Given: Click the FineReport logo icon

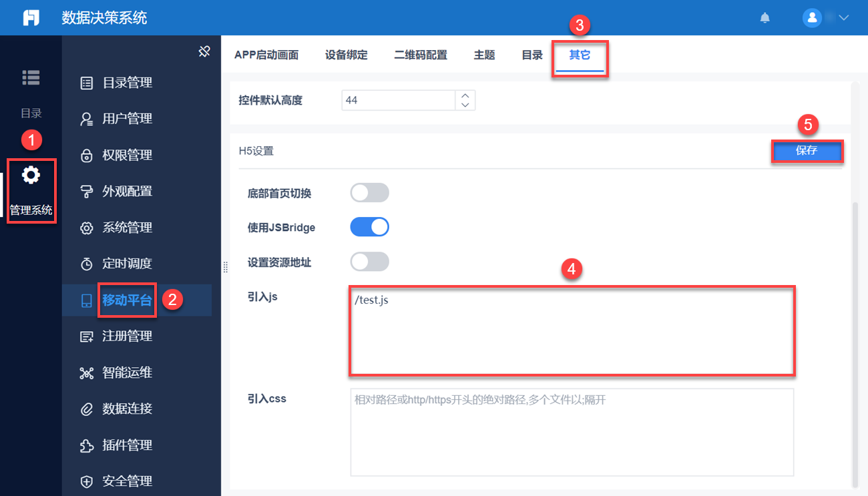Looking at the screenshot, I should pos(31,18).
